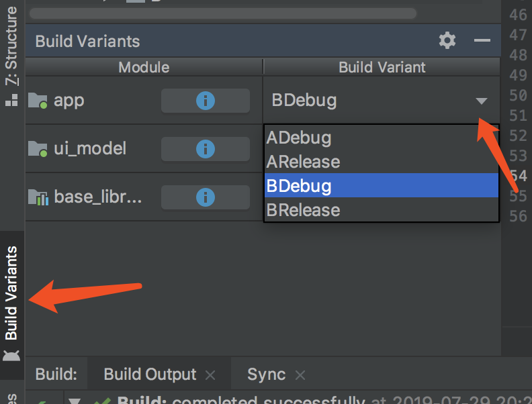
Task: Click info icon for app module
Action: (x=205, y=101)
